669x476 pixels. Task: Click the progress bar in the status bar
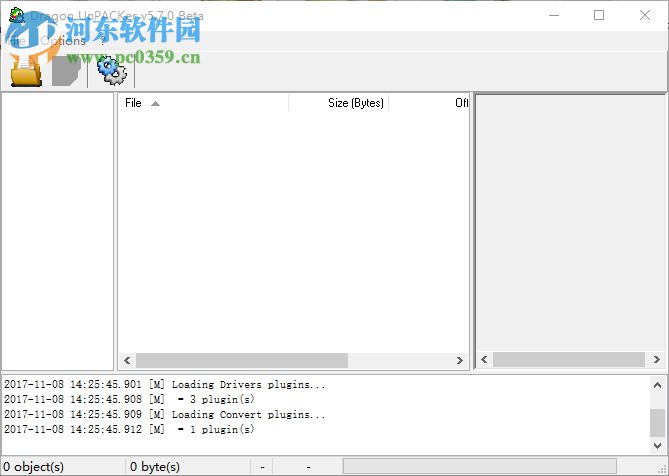coord(480,466)
